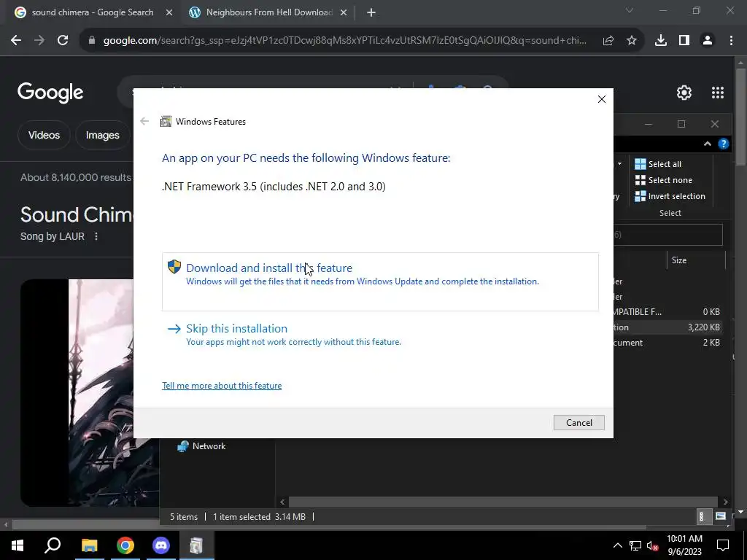Click Chrome page vertical scrollbar
This screenshot has height=560, width=747.
740,117
